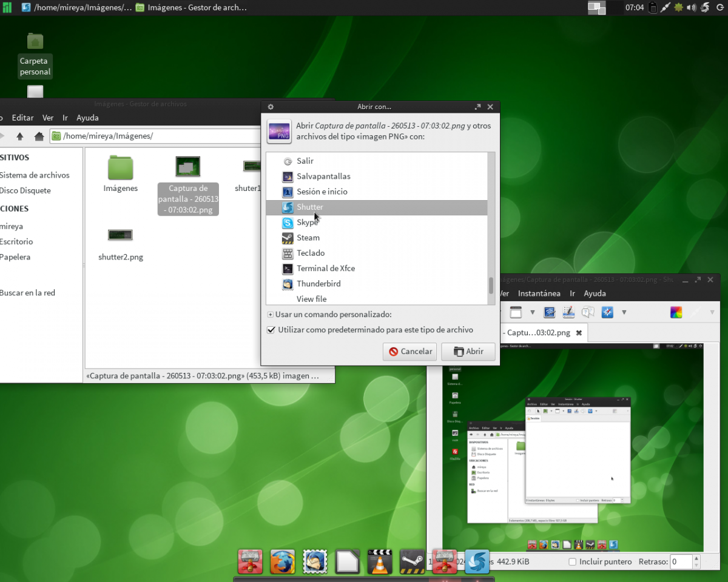Go to home folder in file manager
The height and width of the screenshot is (582, 728).
39,136
